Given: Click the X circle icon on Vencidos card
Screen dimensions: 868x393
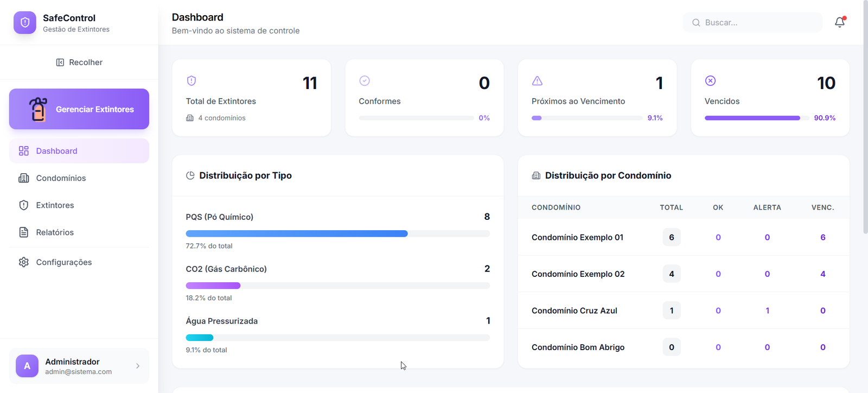Looking at the screenshot, I should (x=710, y=81).
